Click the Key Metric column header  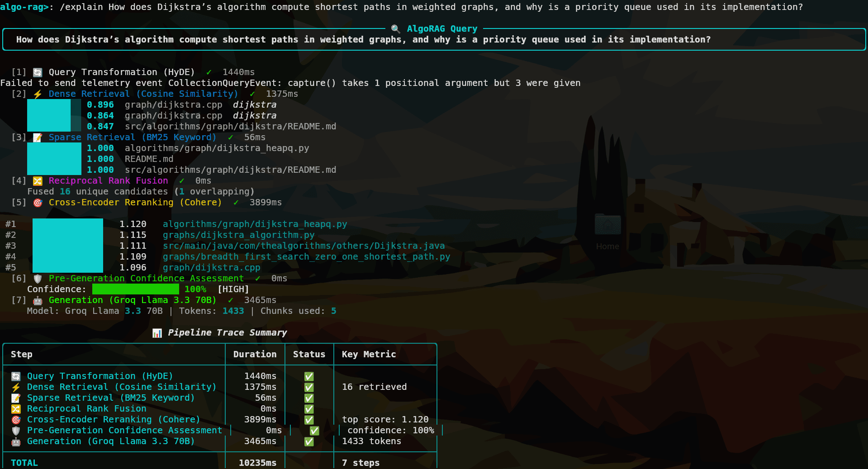[369, 355]
